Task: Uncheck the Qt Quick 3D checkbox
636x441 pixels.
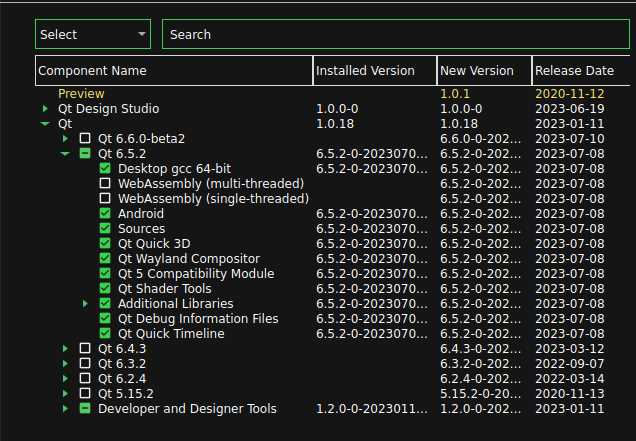Action: click(105, 243)
